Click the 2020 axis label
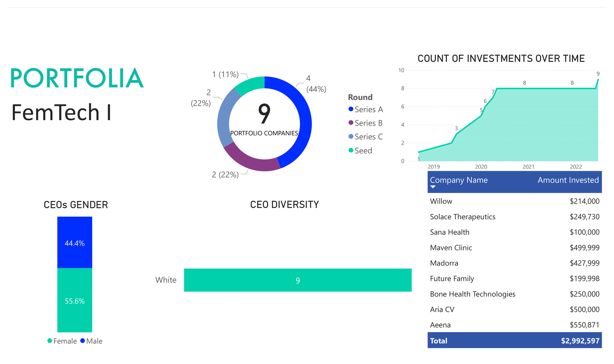The width and height of the screenshot is (614, 364). [481, 167]
